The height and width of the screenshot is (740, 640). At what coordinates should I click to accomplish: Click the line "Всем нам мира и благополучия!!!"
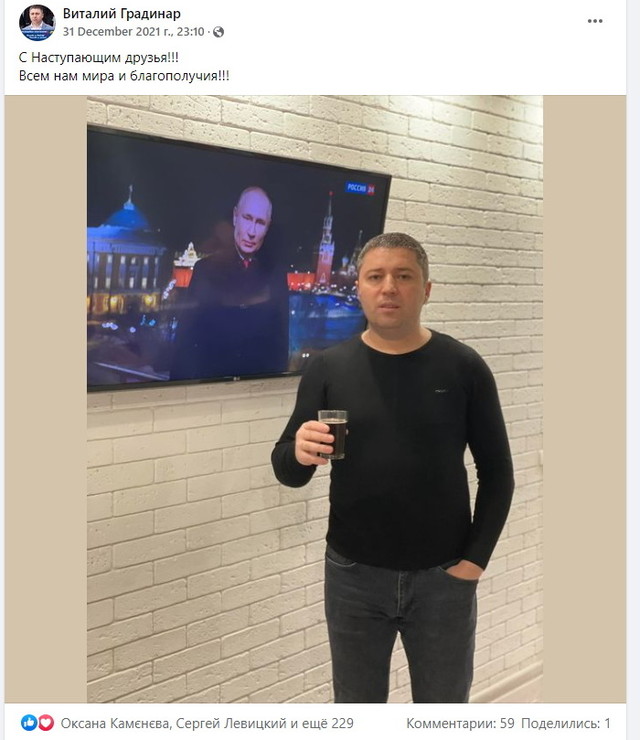click(x=124, y=76)
